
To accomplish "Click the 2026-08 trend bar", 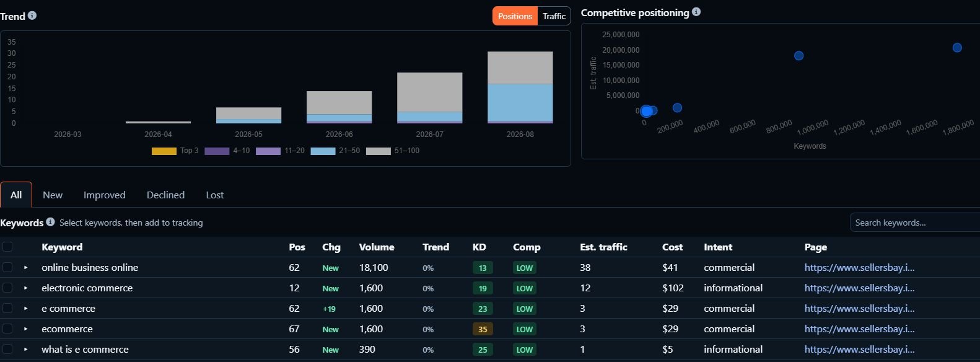I will click(x=520, y=87).
